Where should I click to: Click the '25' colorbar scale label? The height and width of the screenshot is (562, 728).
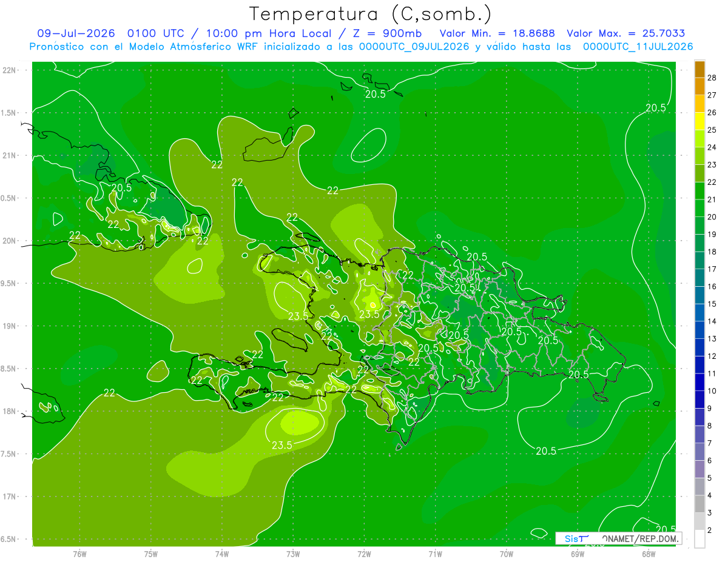pos(712,130)
